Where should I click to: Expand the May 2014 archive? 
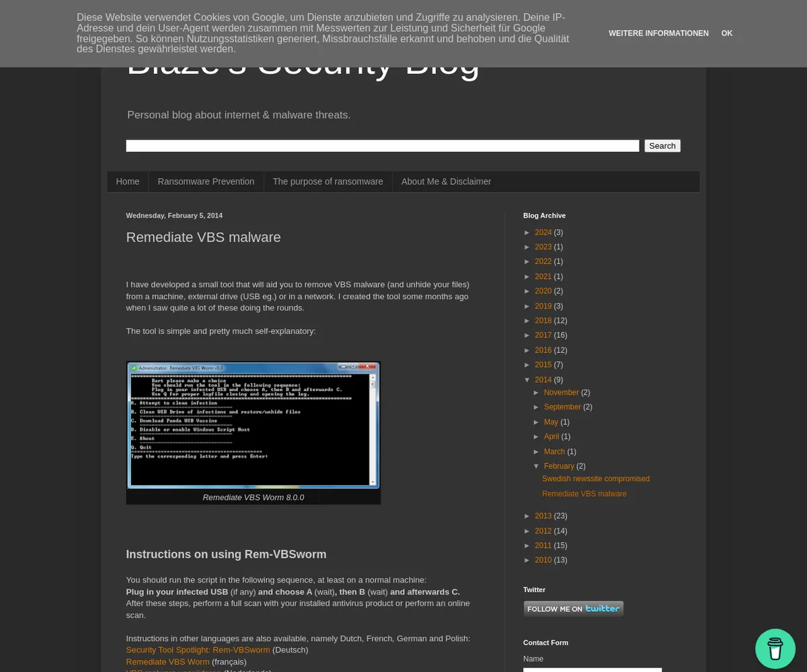click(x=537, y=421)
